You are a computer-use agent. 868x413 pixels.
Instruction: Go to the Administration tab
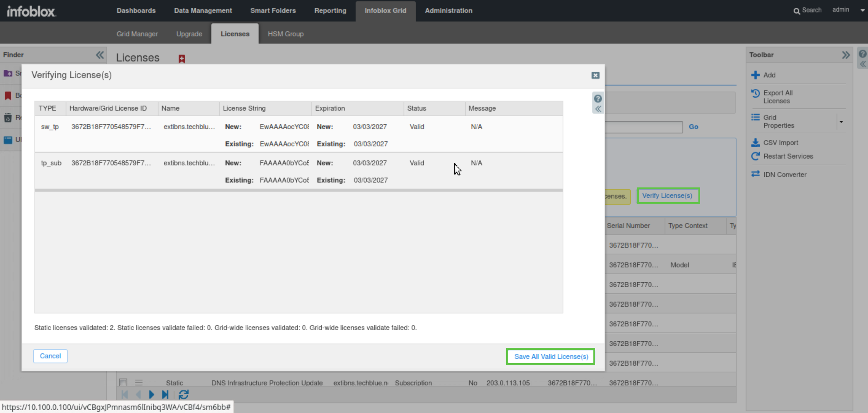click(448, 10)
